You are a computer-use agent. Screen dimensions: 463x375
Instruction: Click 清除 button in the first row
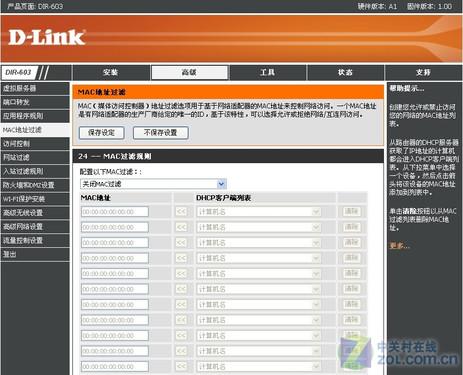[351, 211]
